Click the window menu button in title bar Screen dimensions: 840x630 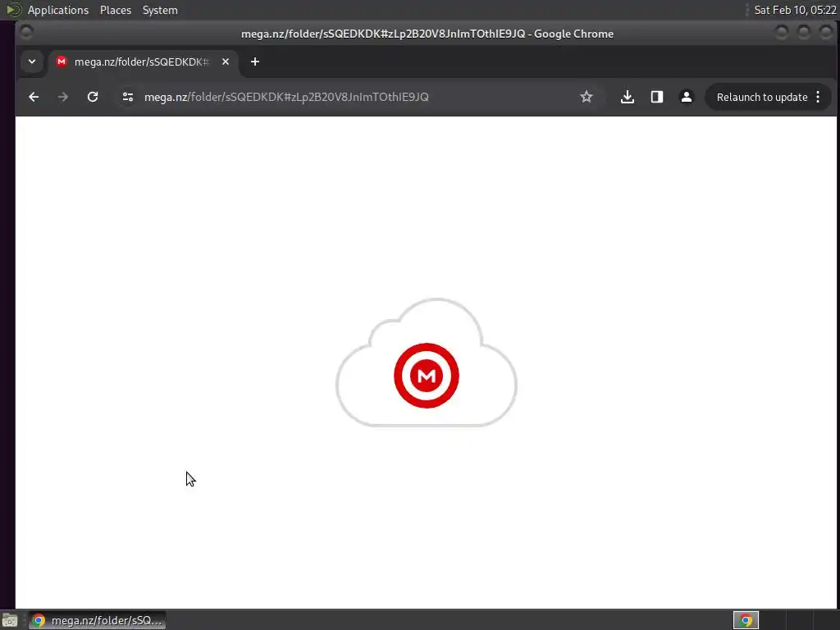(x=25, y=33)
